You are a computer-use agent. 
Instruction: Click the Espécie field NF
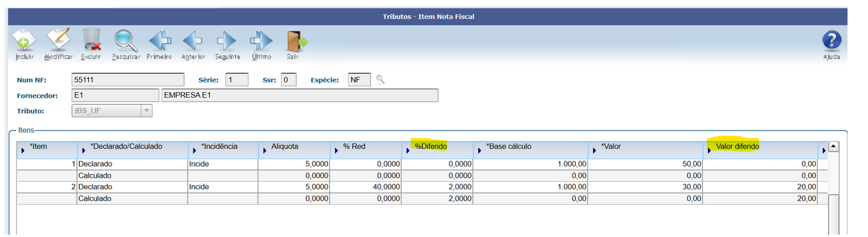tap(359, 80)
